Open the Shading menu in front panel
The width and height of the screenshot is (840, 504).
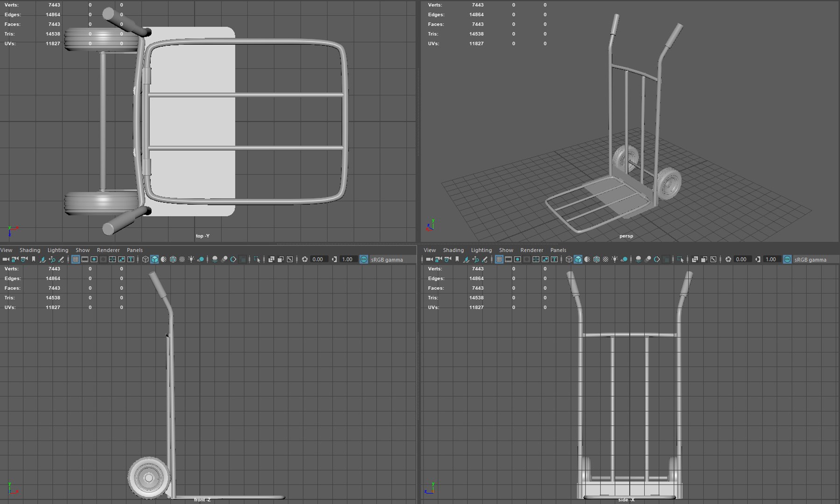(30, 250)
